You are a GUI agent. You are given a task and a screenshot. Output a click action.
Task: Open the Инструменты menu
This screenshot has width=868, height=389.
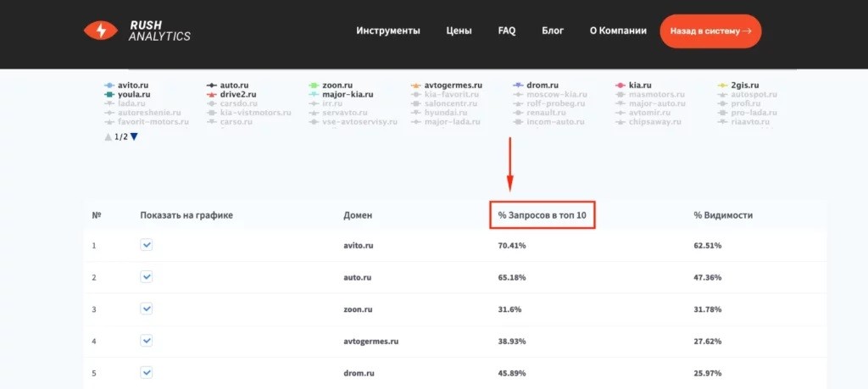[388, 31]
